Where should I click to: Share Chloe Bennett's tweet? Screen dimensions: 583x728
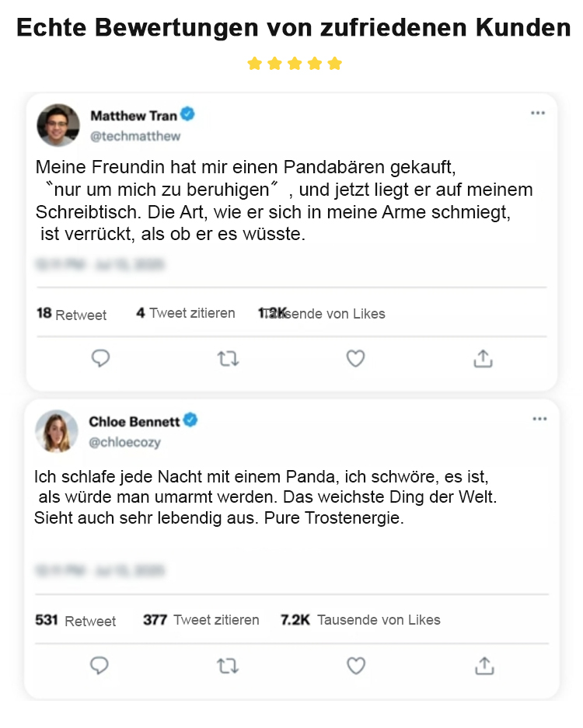pyautogui.click(x=484, y=666)
